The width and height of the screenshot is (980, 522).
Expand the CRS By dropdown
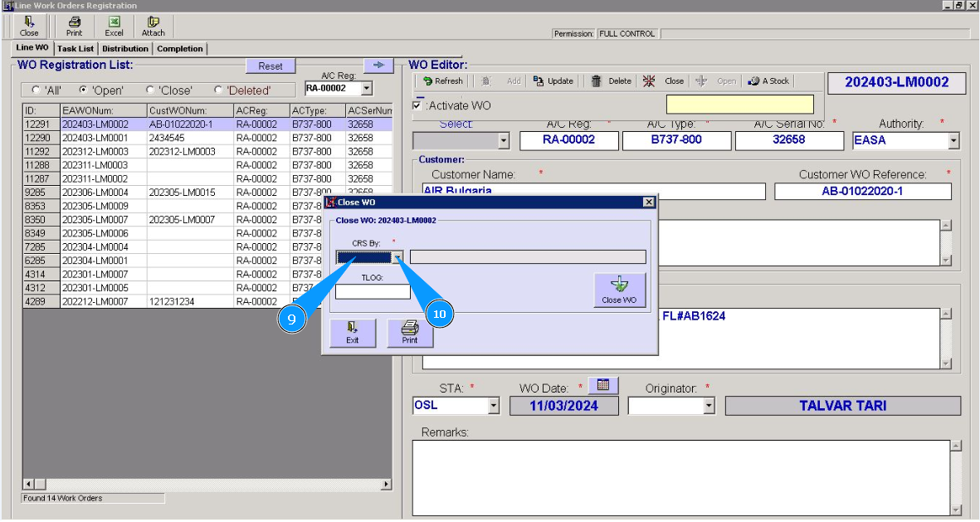click(x=398, y=257)
